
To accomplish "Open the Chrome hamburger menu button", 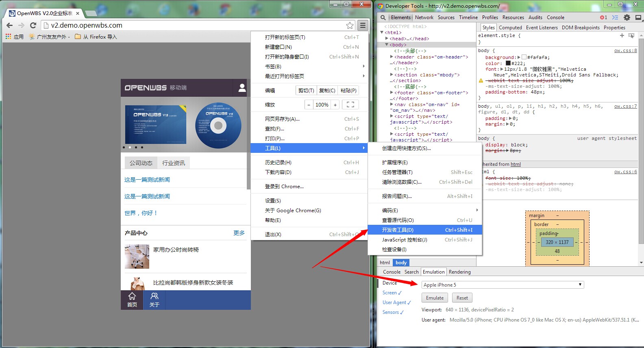I will pos(363,26).
